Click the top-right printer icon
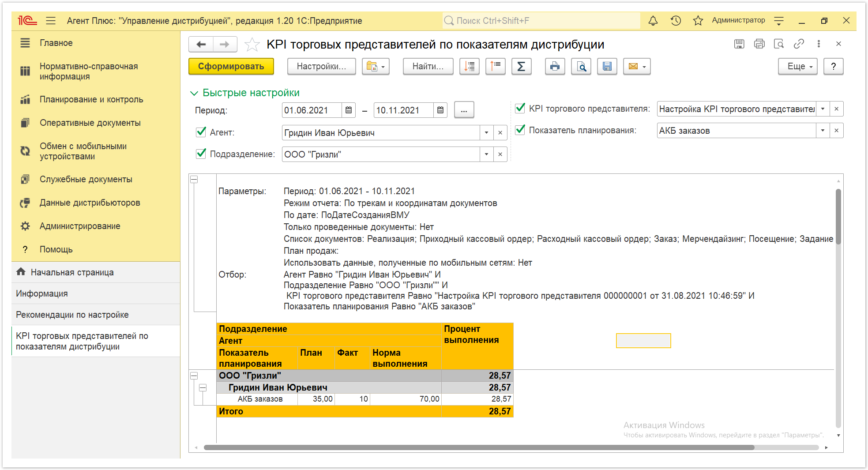This screenshot has width=868, height=470. coord(759,44)
